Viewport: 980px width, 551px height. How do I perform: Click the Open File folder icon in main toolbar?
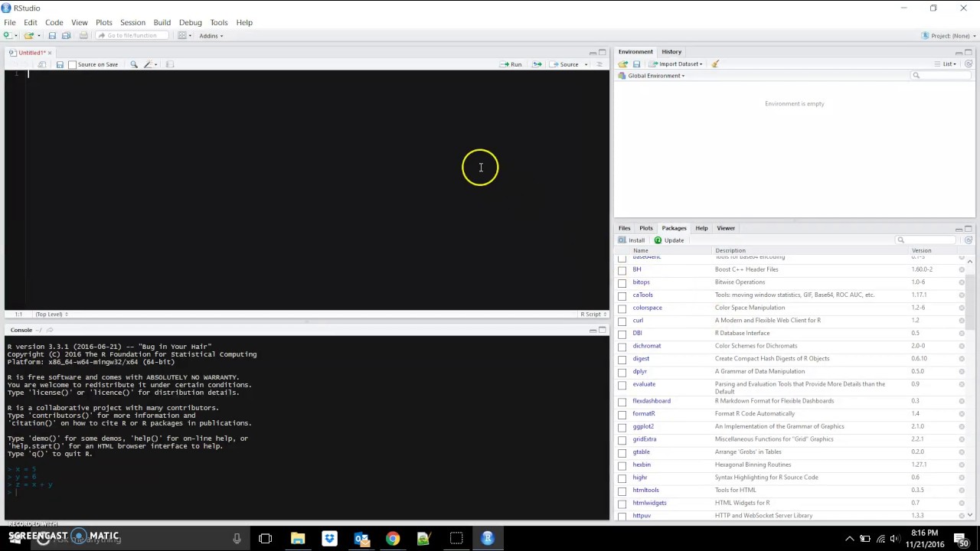[x=29, y=35]
